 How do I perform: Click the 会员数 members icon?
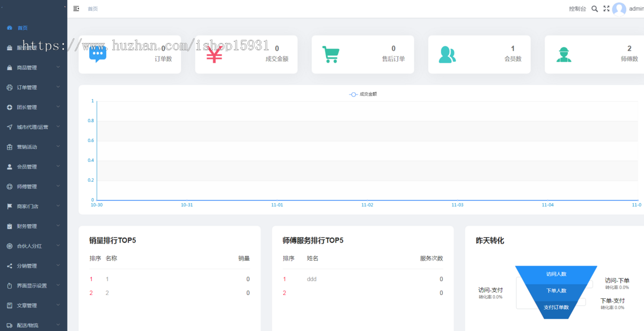point(447,54)
